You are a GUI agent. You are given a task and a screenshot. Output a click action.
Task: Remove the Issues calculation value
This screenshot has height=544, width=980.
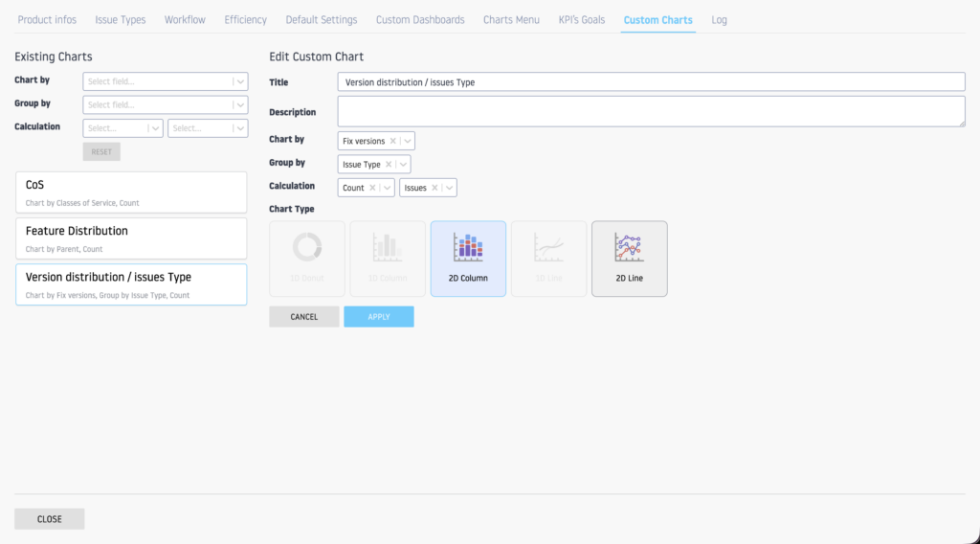click(434, 188)
